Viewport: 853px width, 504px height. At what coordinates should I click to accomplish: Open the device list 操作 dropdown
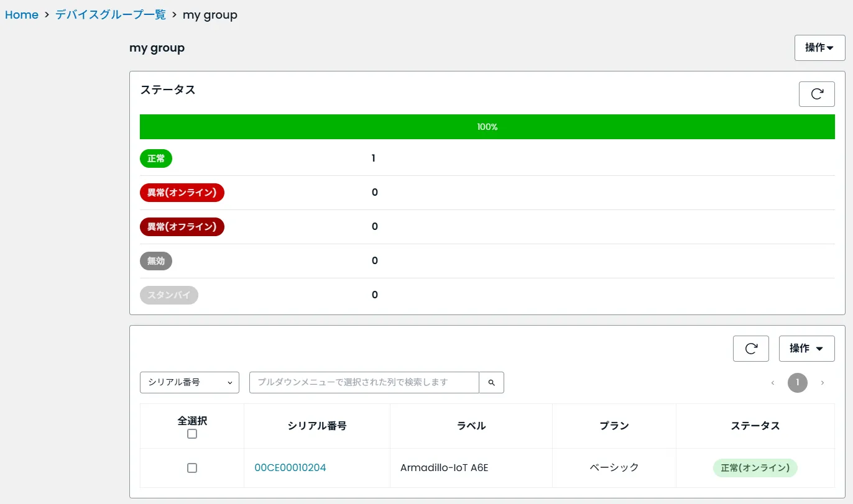tap(806, 348)
